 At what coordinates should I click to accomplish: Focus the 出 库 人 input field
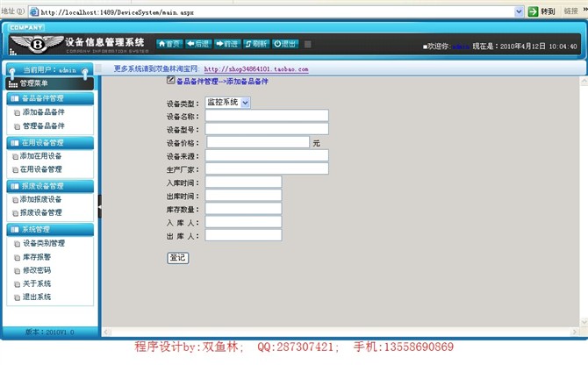[243, 235]
